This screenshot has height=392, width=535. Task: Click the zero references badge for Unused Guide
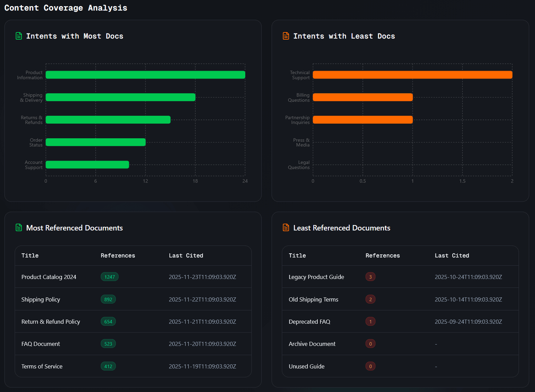coord(370,366)
